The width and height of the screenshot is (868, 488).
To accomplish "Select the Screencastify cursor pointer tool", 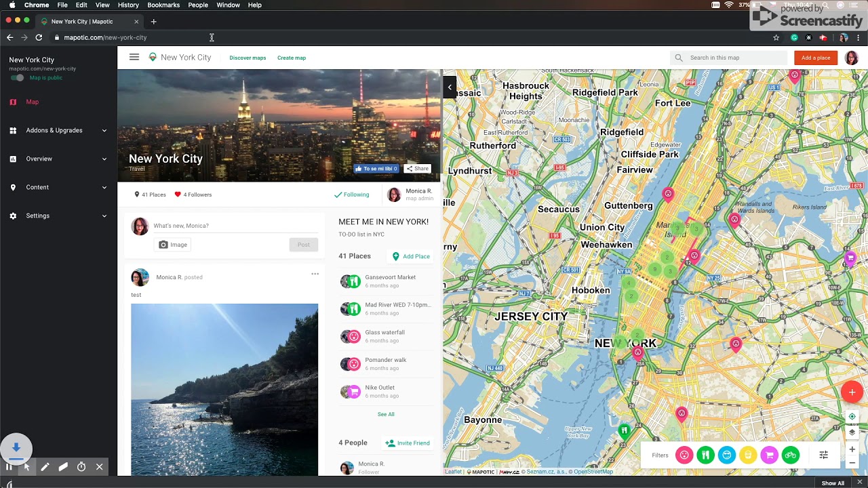I will coord(26,467).
